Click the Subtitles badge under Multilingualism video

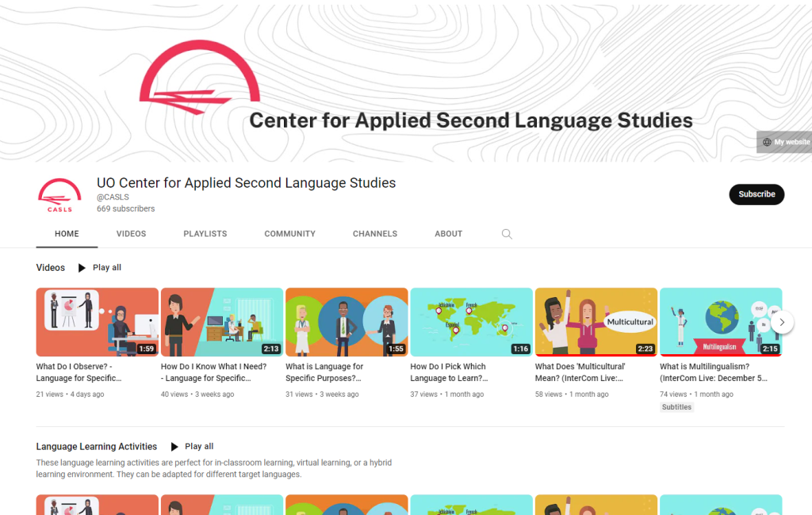coord(677,407)
